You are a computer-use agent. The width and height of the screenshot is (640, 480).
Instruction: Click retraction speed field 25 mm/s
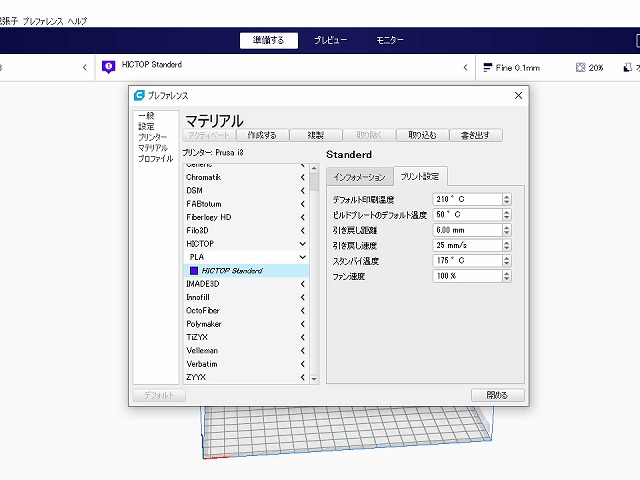(467, 245)
